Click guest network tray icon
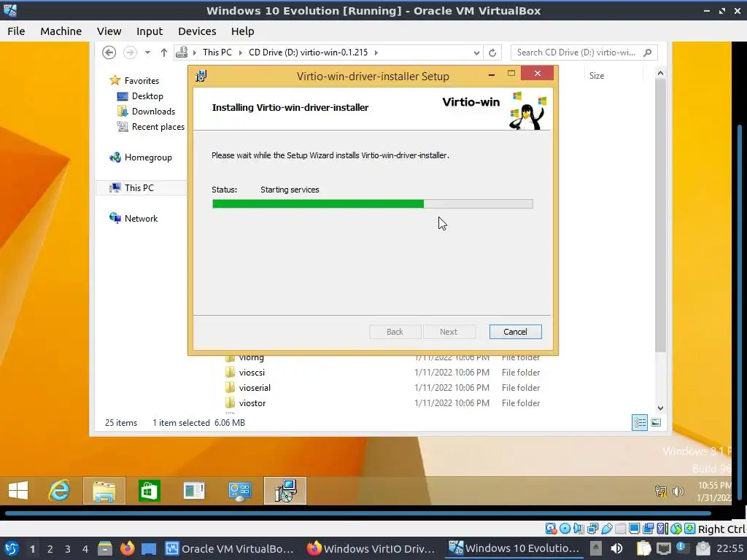This screenshot has height=560, width=747. pyautogui.click(x=660, y=491)
